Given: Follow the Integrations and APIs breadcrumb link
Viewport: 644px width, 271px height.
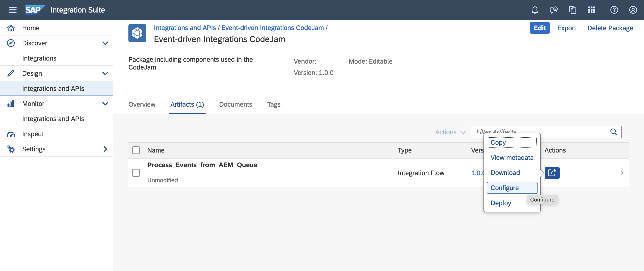Looking at the screenshot, I should coord(185,28).
